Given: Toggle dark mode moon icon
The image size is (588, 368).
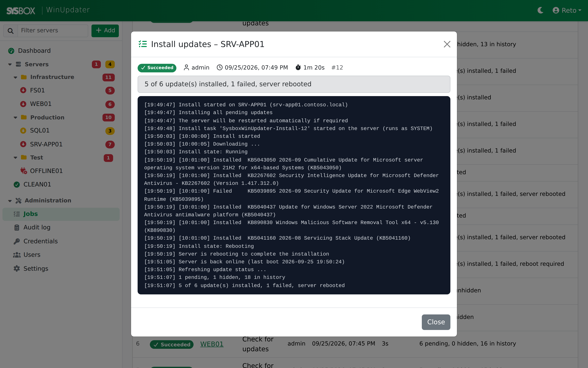Looking at the screenshot, I should [540, 10].
